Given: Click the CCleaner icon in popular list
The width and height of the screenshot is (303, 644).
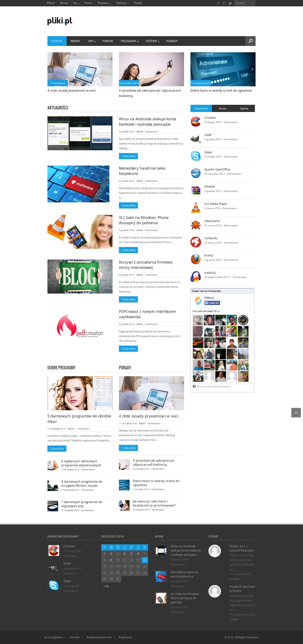Looking at the screenshot, I should pyautogui.click(x=196, y=122).
